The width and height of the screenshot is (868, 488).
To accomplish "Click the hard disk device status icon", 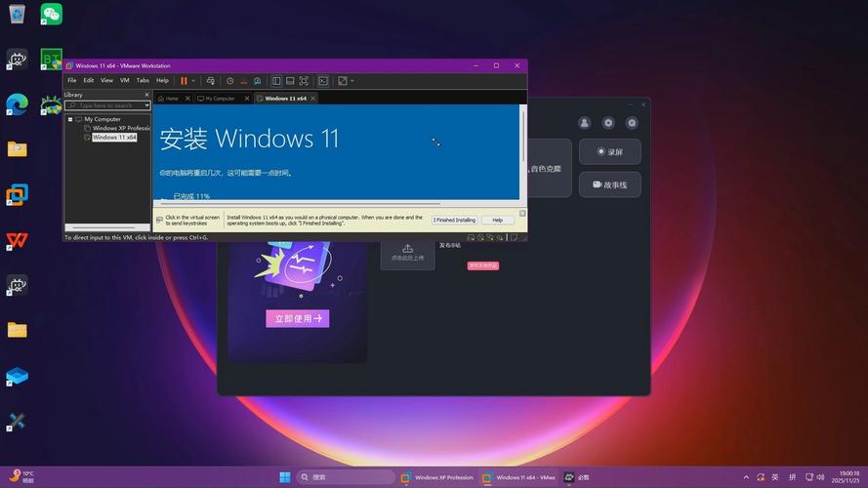I will coord(471,237).
